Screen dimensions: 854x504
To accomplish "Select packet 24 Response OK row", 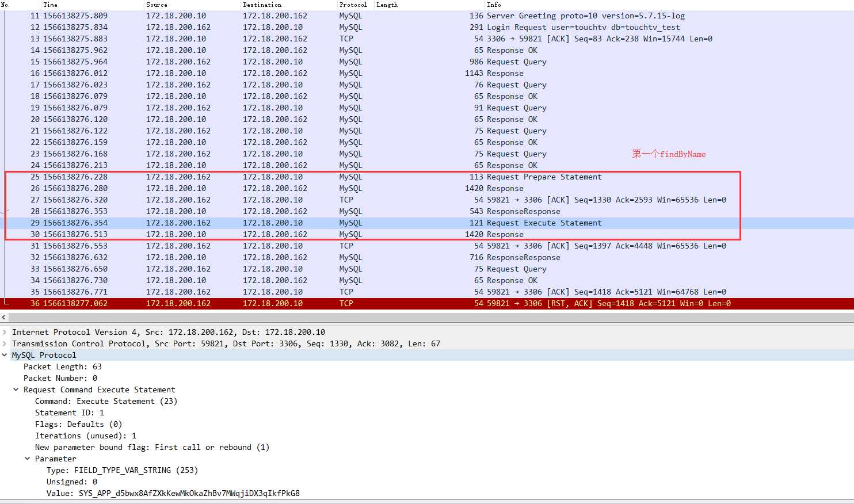I will [x=427, y=165].
